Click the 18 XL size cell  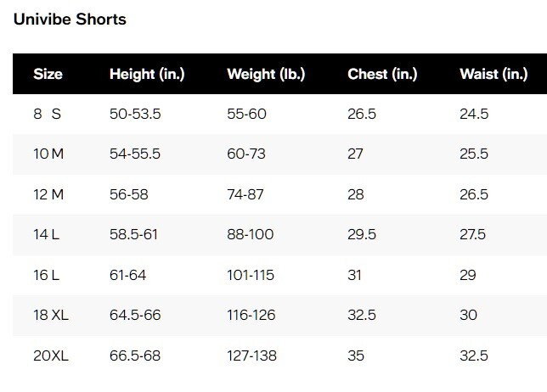click(51, 315)
